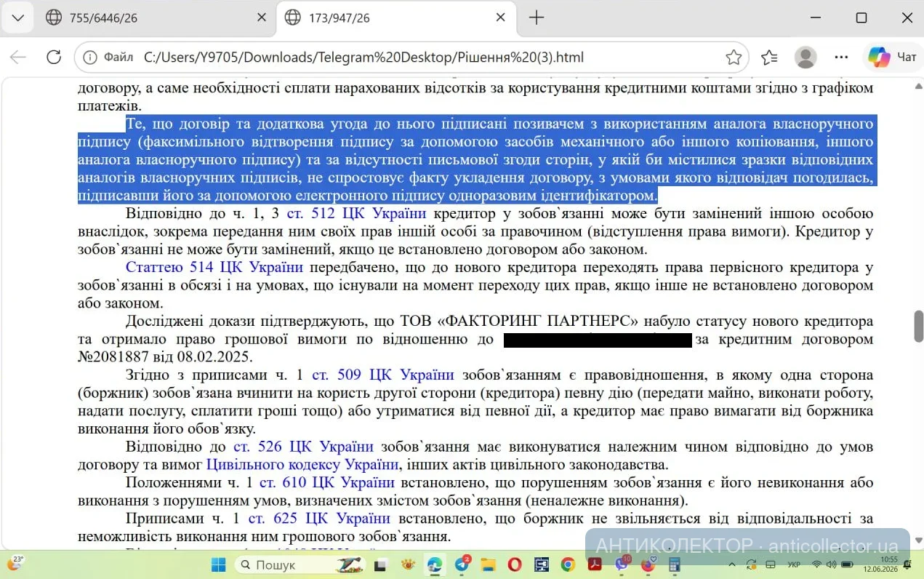Image resolution: width=924 pixels, height=579 pixels.
Task: Launch Google Chrome from the taskbar
Action: (x=568, y=564)
